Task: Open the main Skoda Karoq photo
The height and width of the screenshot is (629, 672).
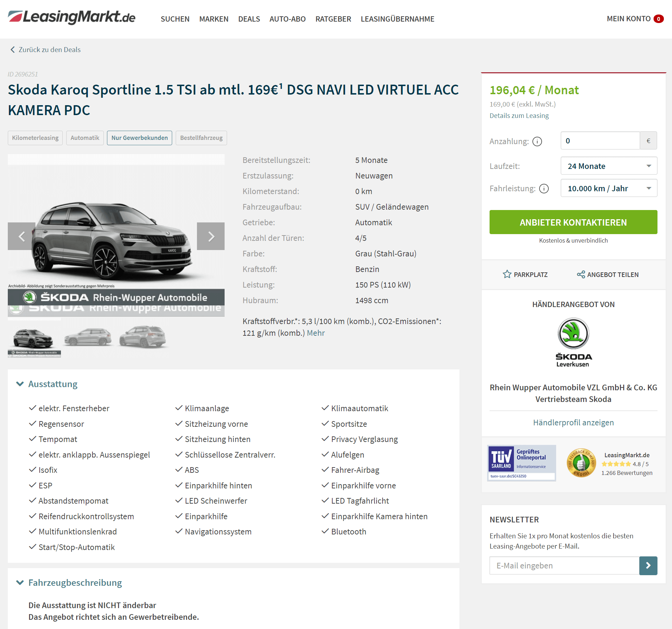Action: click(x=116, y=235)
